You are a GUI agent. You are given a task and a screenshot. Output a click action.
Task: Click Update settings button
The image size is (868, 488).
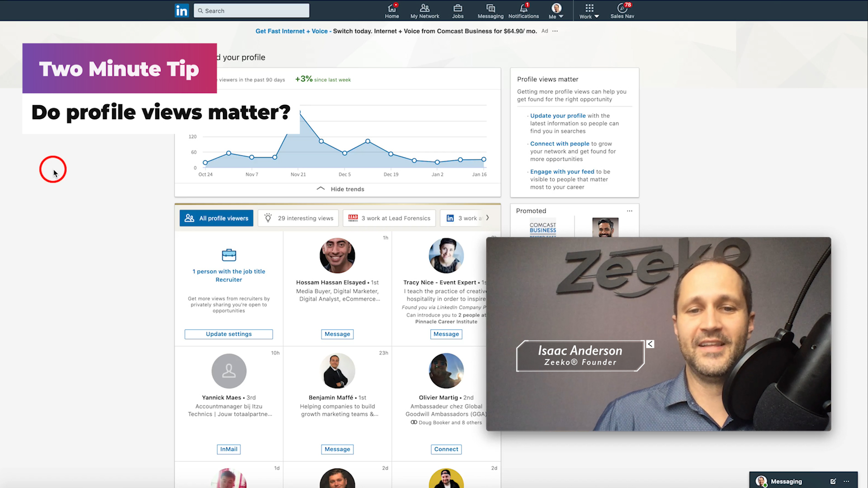pos(228,333)
